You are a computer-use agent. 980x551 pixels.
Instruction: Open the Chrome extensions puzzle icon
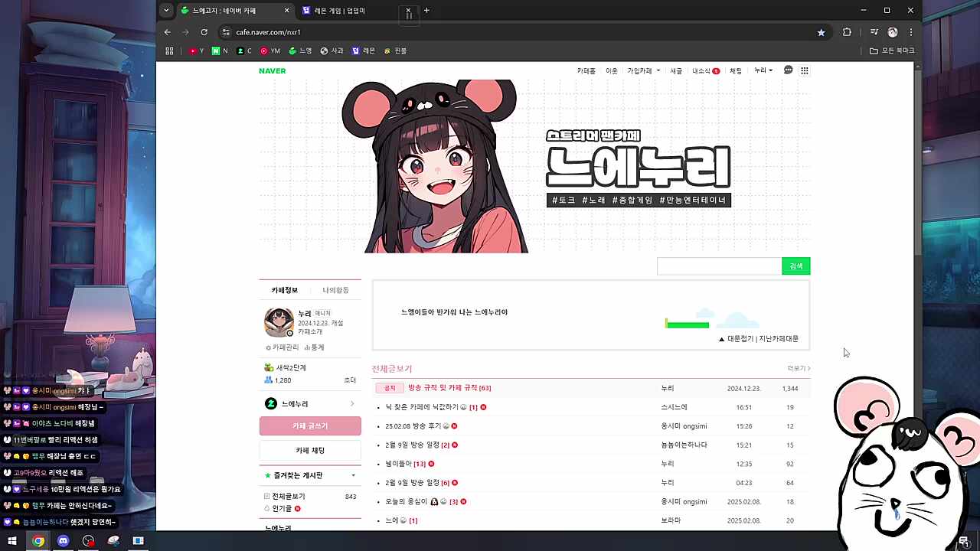847,32
